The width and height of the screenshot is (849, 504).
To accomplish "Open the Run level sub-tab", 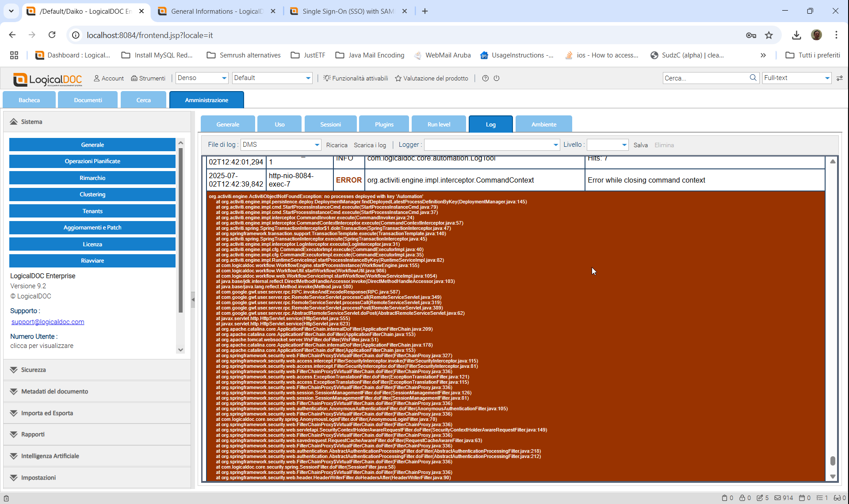I will tap(439, 124).
